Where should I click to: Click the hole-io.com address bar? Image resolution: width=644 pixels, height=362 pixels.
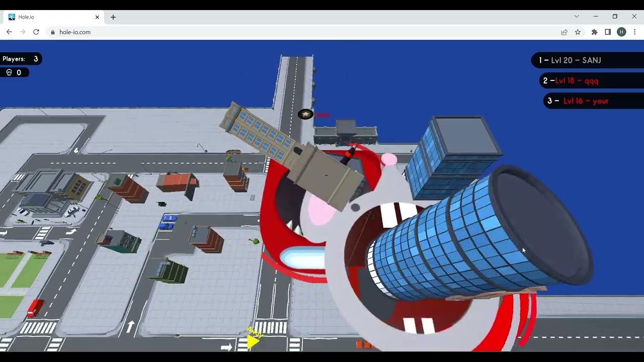point(302,32)
